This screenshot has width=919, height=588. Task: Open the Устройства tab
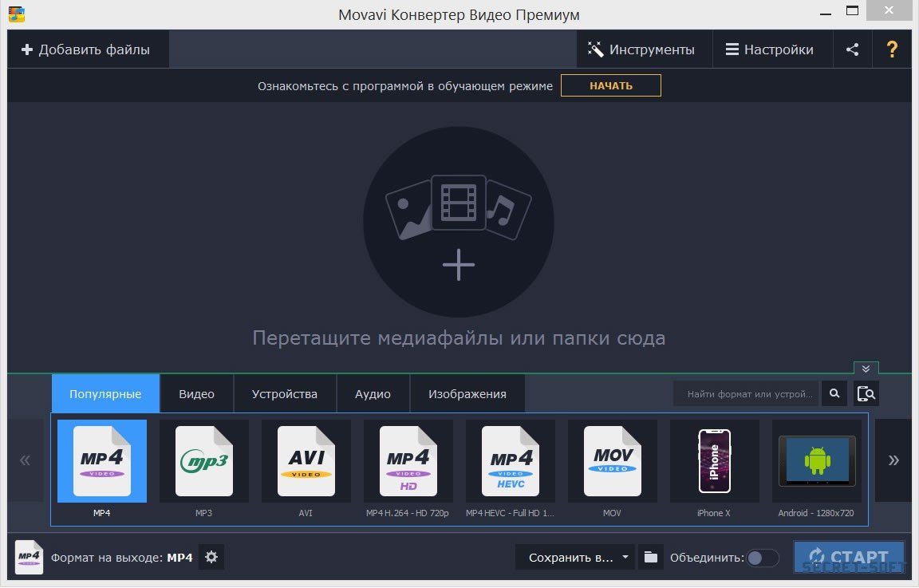point(284,394)
